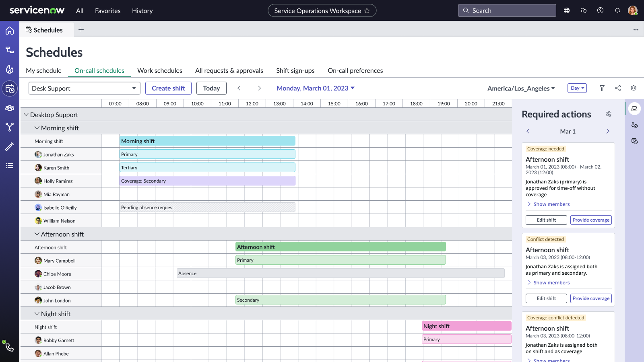
Task: Open the branching flow icon in sidebar
Action: (x=10, y=127)
